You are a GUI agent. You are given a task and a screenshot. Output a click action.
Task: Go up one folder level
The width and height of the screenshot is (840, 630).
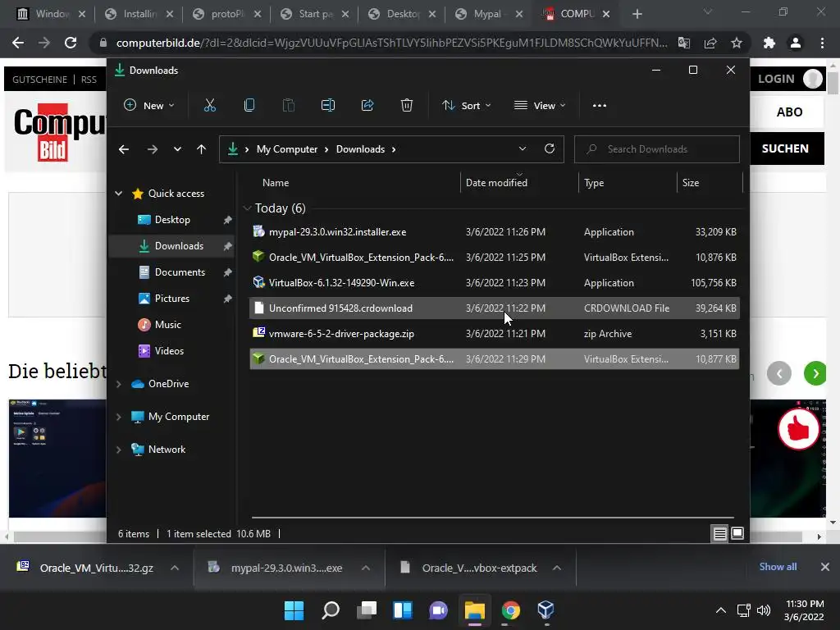click(x=202, y=149)
